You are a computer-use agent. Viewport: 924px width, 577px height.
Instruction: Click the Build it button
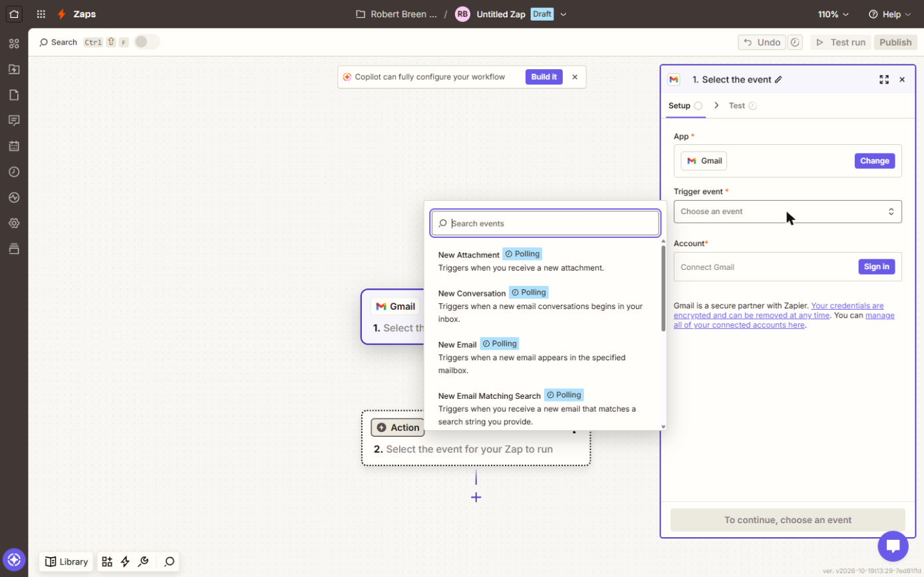coord(544,76)
